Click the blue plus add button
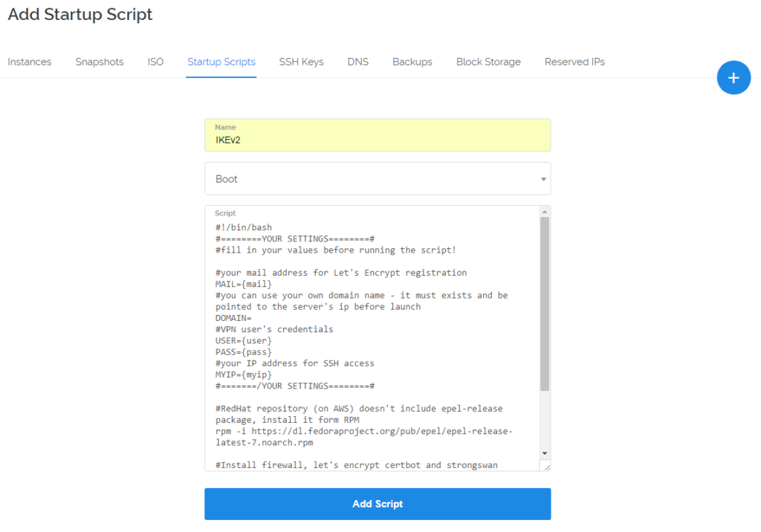761x532 pixels. point(734,78)
